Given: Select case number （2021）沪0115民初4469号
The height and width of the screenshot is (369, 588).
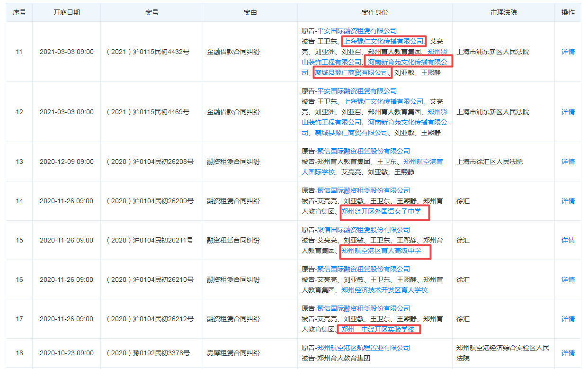Looking at the screenshot, I should (148, 112).
